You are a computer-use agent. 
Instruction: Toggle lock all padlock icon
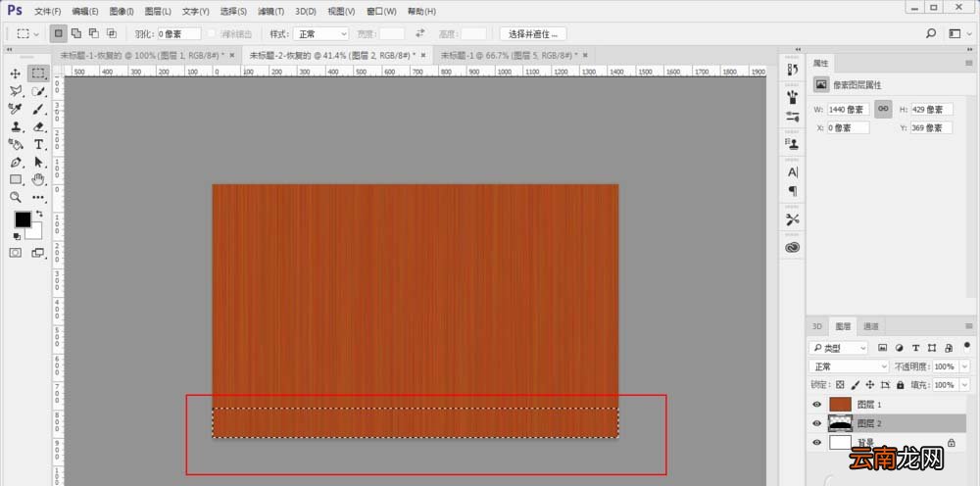[900, 385]
